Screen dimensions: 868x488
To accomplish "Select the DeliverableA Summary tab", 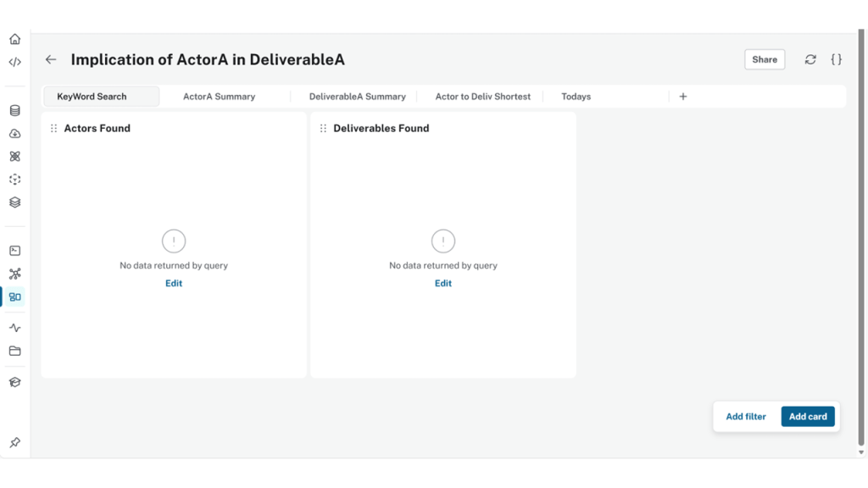I will 357,97.
